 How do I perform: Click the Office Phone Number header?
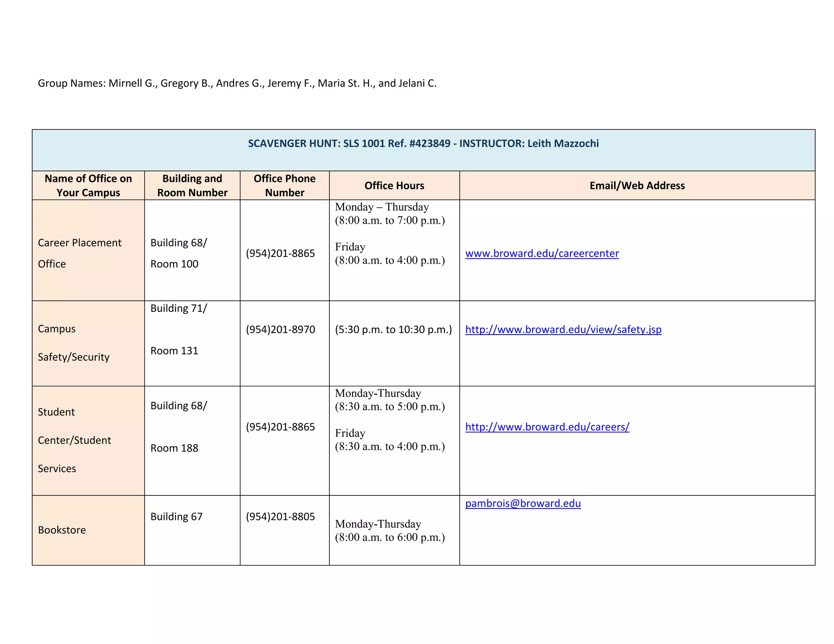point(284,186)
